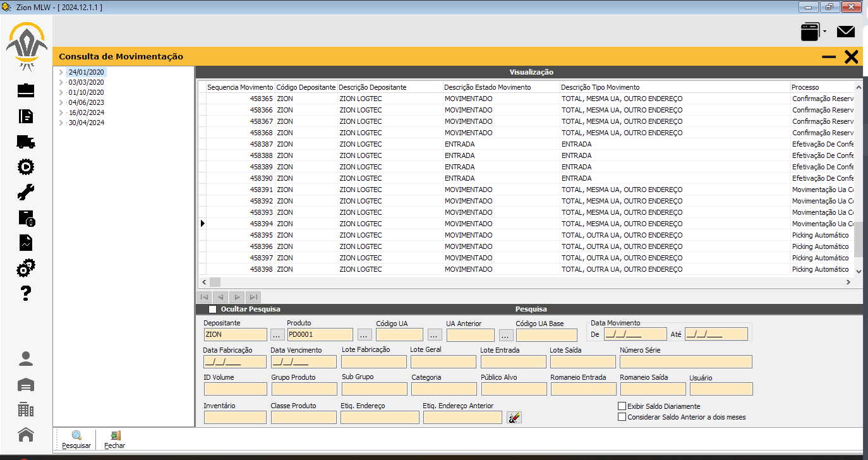Open the user profile sidebar icon
The image size is (868, 460).
(26, 359)
